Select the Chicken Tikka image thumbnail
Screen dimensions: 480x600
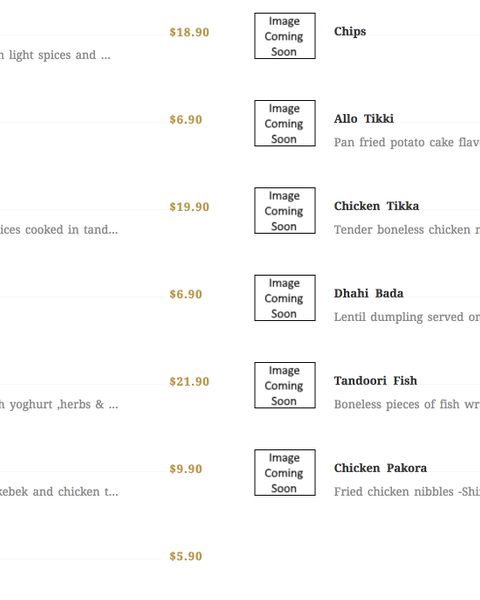(x=285, y=210)
